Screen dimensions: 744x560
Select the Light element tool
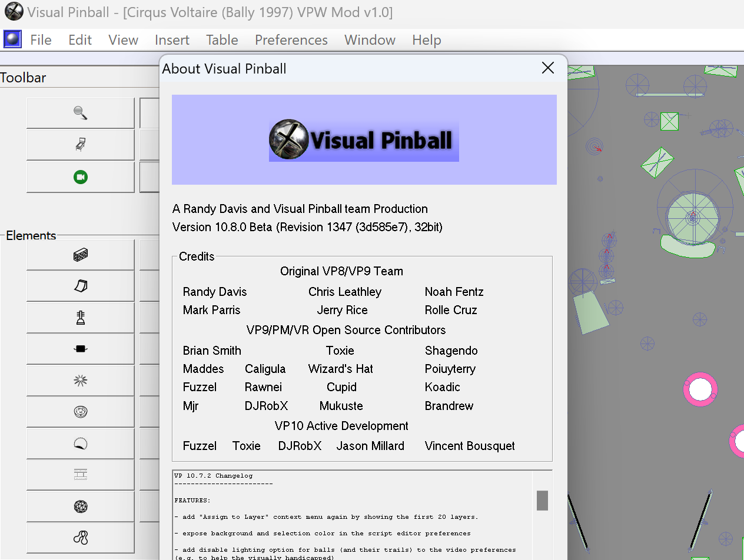pos(80,380)
